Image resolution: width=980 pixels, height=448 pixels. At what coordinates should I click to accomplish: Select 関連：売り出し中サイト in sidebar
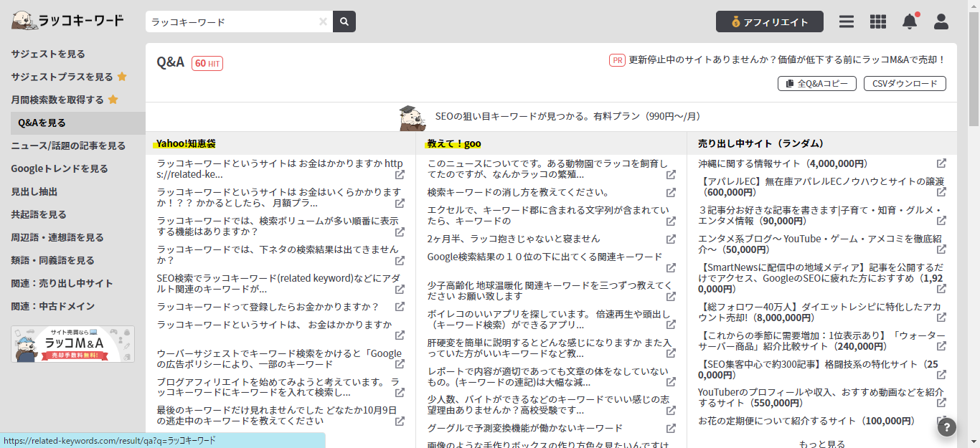click(62, 283)
